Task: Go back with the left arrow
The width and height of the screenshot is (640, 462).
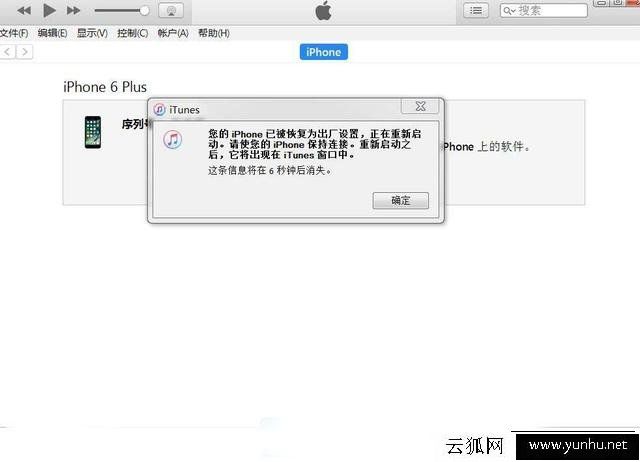Action: [x=8, y=52]
